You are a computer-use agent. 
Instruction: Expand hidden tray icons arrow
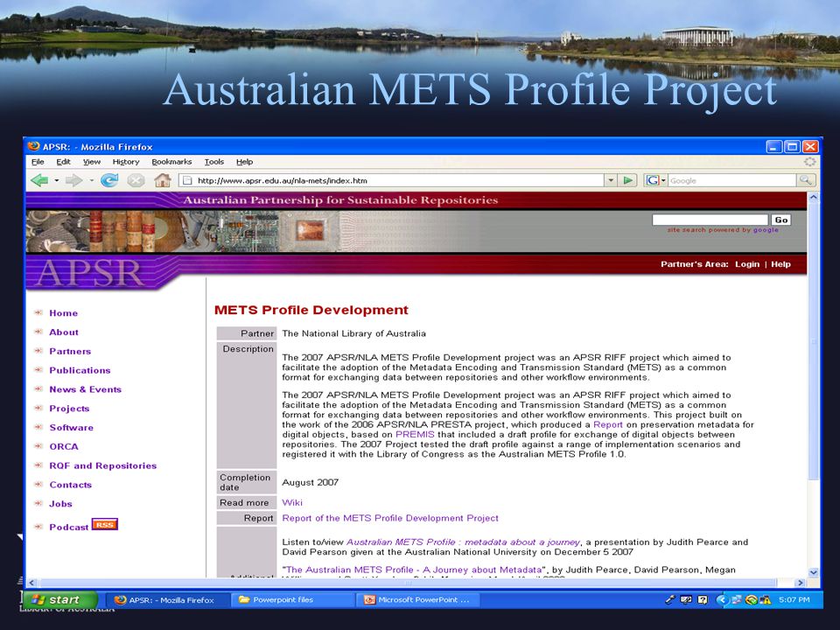tap(722, 600)
